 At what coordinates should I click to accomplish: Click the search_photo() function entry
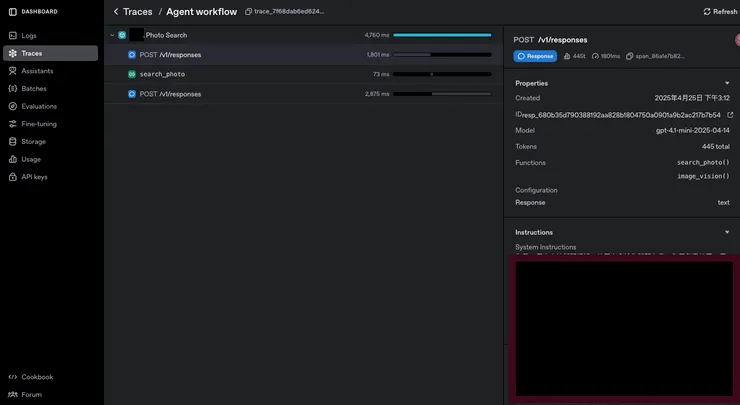[x=703, y=162]
